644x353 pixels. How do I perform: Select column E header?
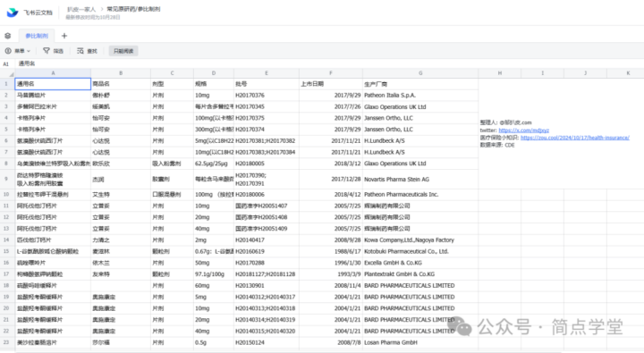tap(267, 73)
